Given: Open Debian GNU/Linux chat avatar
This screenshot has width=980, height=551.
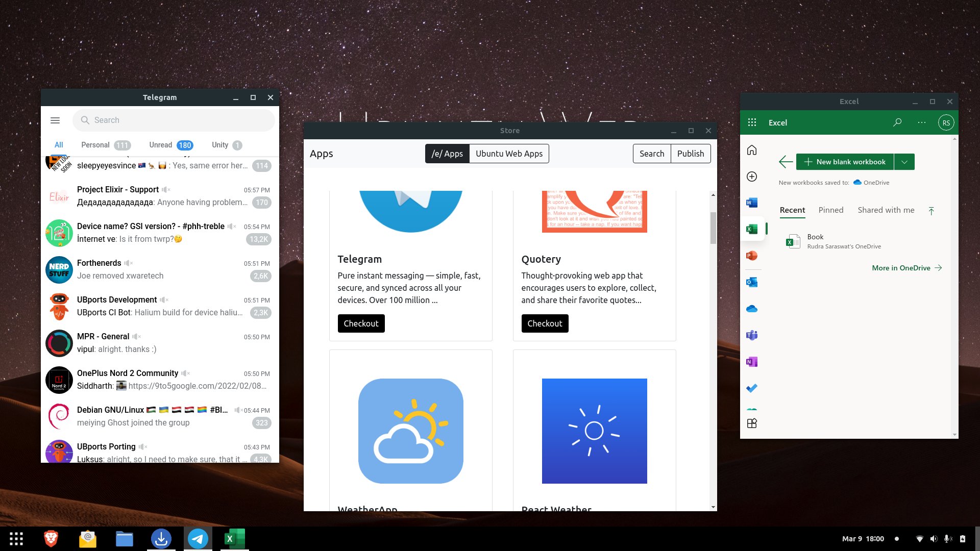Looking at the screenshot, I should point(59,417).
